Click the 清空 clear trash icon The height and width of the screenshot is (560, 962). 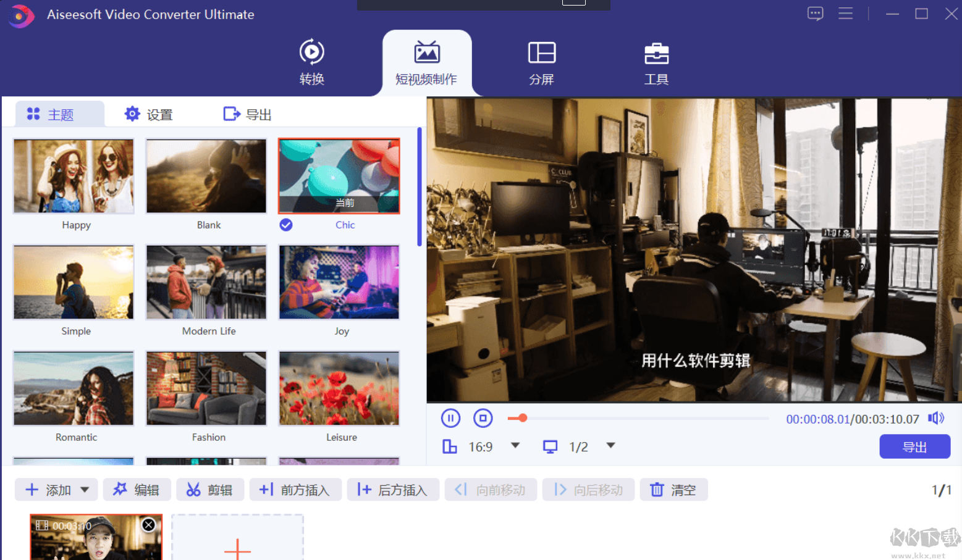(x=656, y=490)
